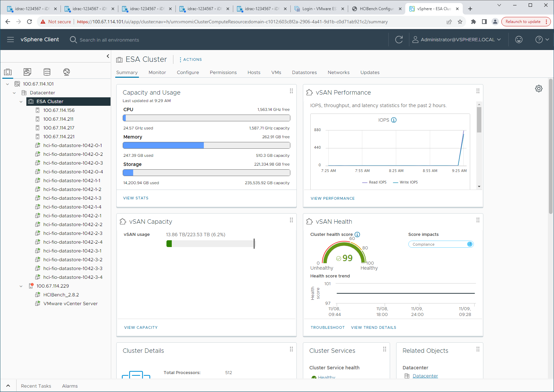Viewport: 554px width, 392px height.
Task: Open Administrator@VSPHERE.LOCAL user menu
Action: coord(457,40)
